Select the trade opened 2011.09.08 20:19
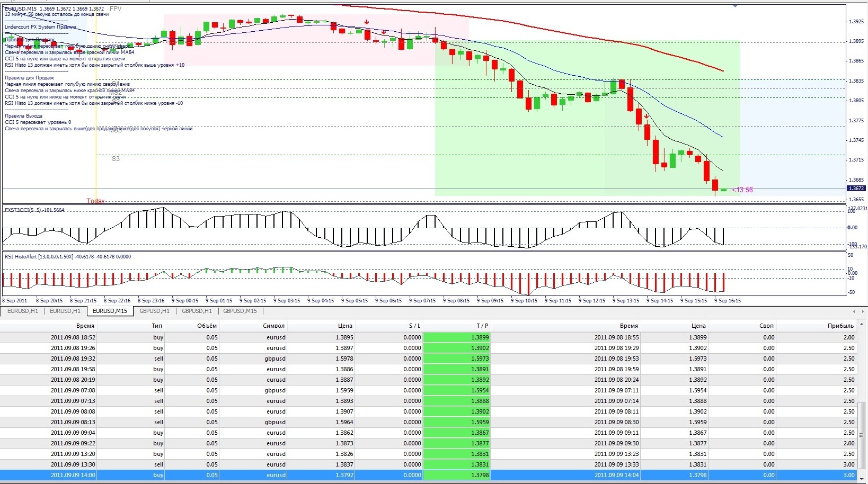The width and height of the screenshot is (868, 484). (428, 380)
